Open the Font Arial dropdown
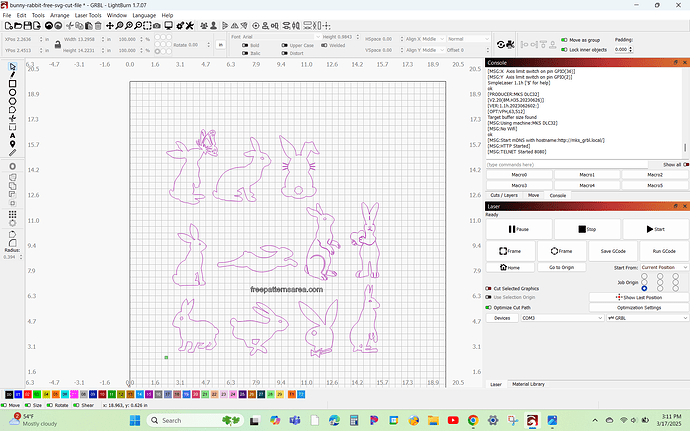This screenshot has width=690, height=431. (x=281, y=37)
